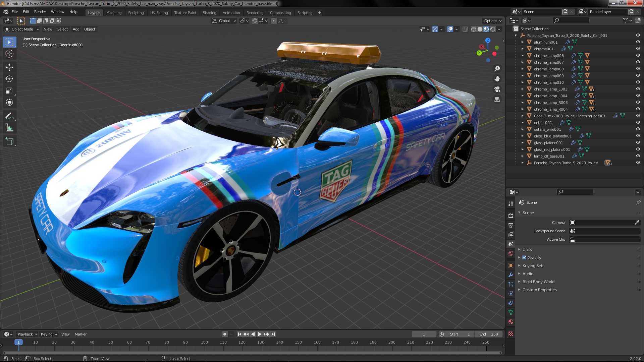Toggle camera view in the viewport
This screenshot has width=644, height=362.
(497, 89)
